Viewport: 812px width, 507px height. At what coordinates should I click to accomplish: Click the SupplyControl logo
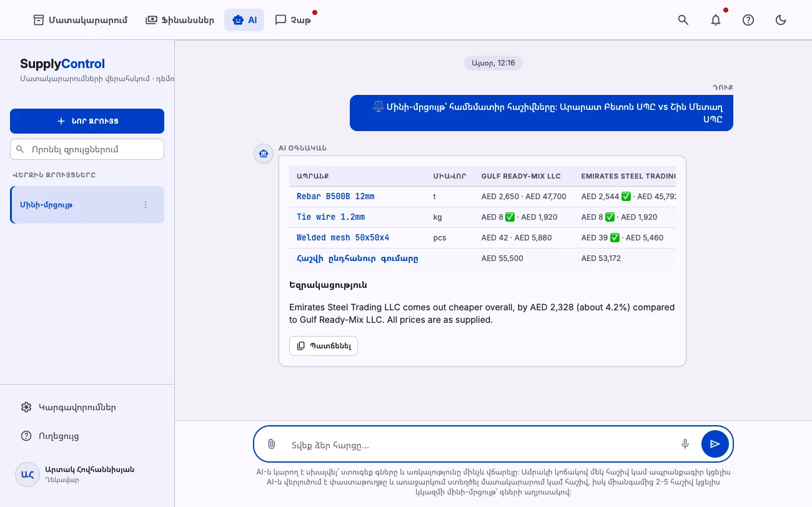pyautogui.click(x=62, y=64)
